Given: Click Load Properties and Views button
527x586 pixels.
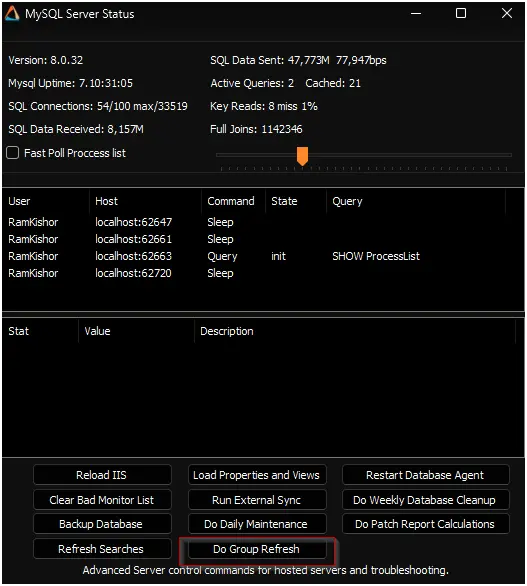Looking at the screenshot, I should point(257,475).
